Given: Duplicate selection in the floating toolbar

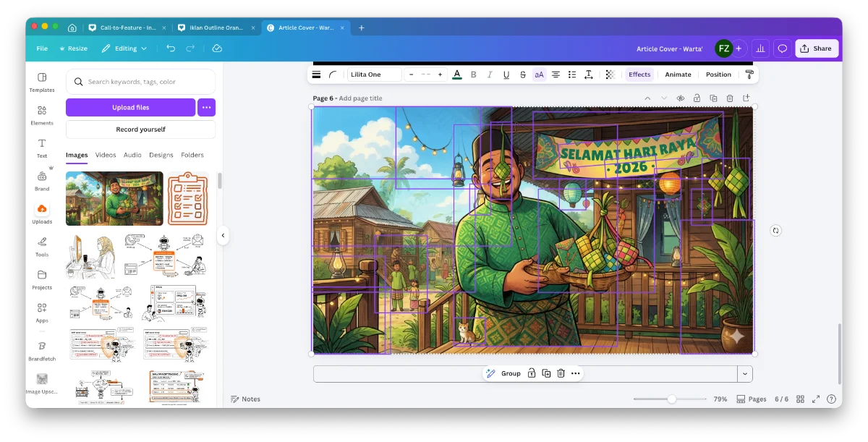Looking at the screenshot, I should pos(546,373).
